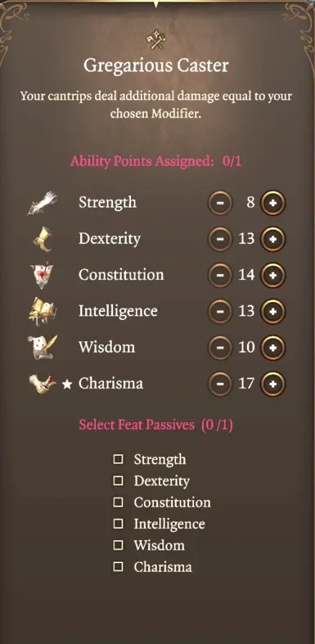This screenshot has width=315, height=644.
Task: Raise Dexterity using its plus button
Action: point(272,239)
